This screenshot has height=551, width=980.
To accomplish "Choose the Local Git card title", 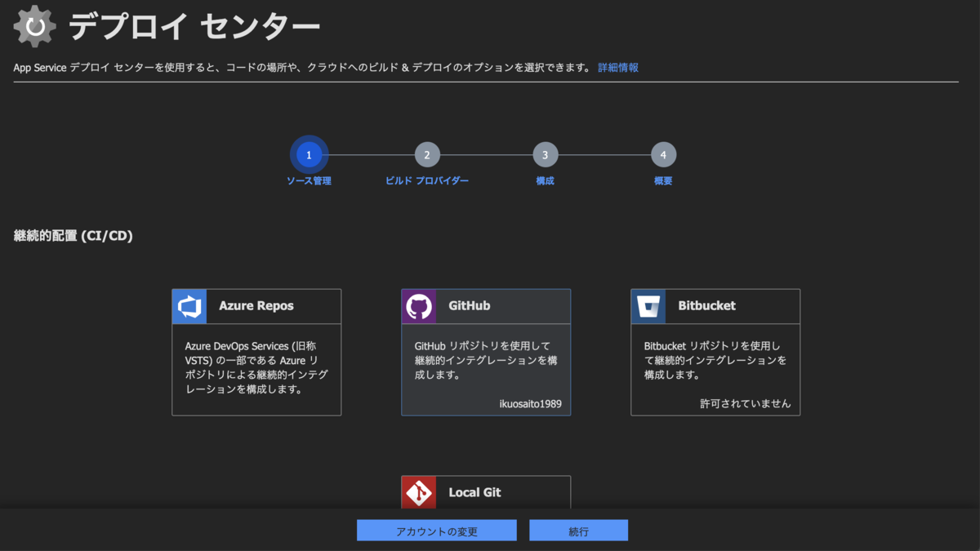I will (x=474, y=493).
